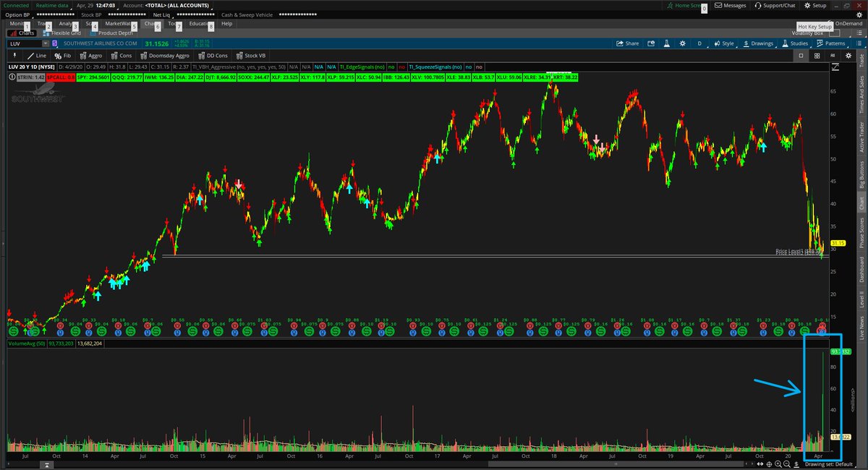Select the four-chart grid layout icon
868x470 pixels.
[x=817, y=56]
